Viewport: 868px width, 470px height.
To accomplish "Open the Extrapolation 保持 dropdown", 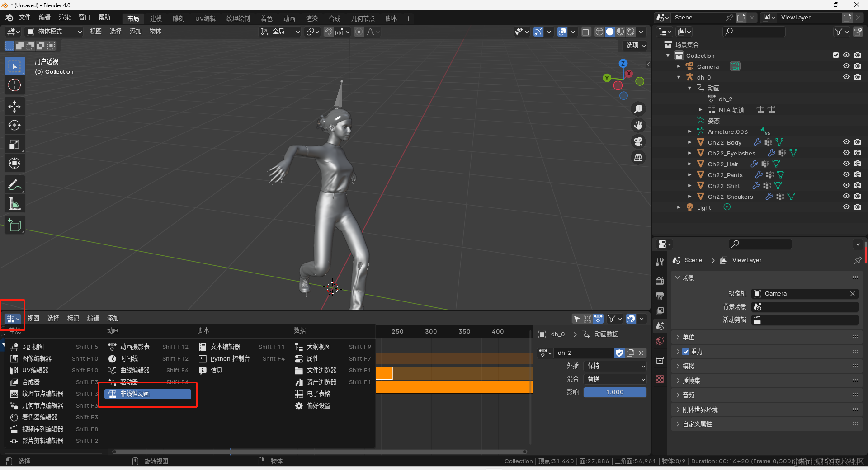I will point(615,366).
